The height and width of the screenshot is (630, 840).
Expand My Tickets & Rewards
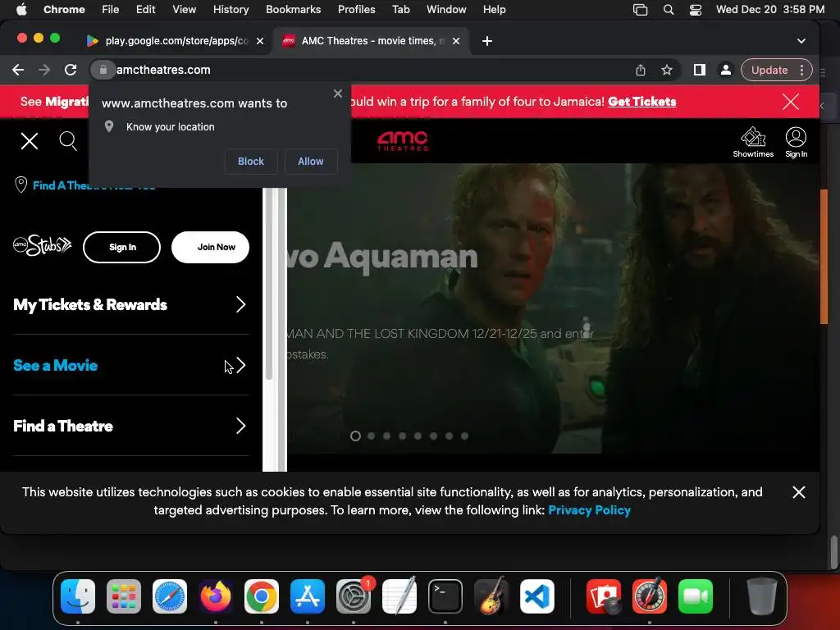[x=131, y=305]
